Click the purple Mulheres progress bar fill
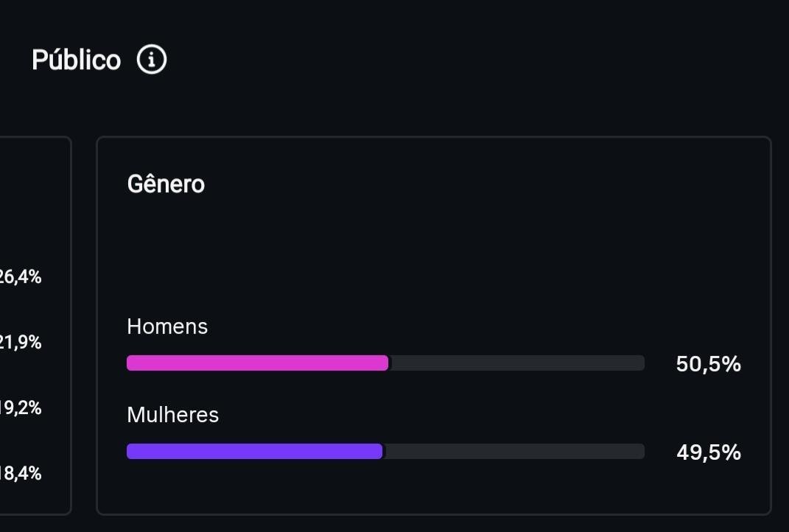789x532 pixels. click(254, 451)
